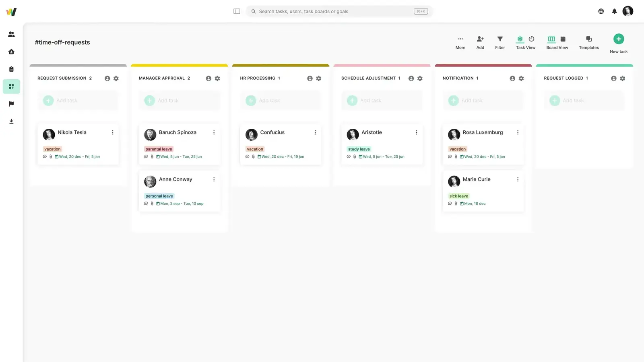Open the Templates icon
This screenshot has width=644, height=362.
tap(588, 42)
